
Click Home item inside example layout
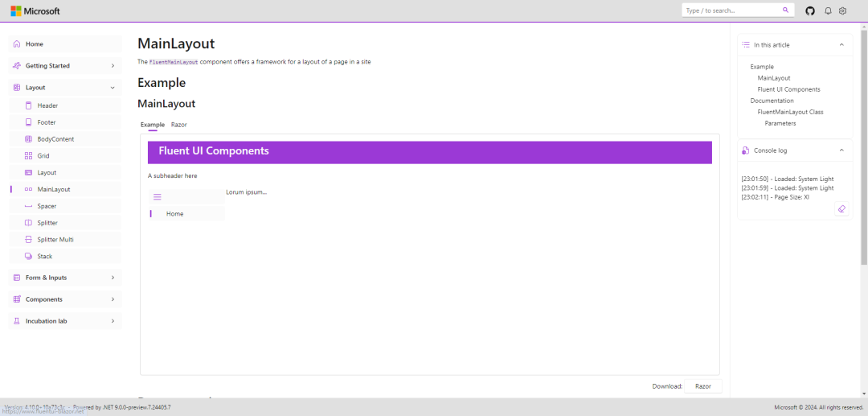[187, 214]
